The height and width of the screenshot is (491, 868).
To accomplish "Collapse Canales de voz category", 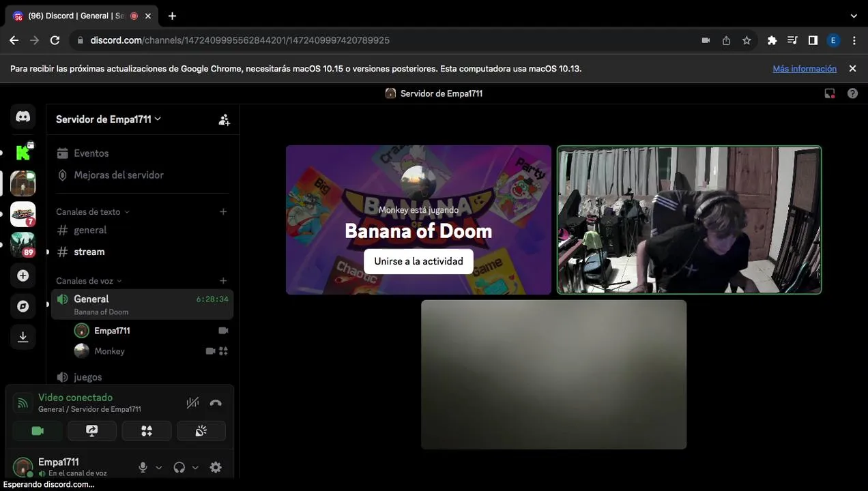I will [89, 280].
